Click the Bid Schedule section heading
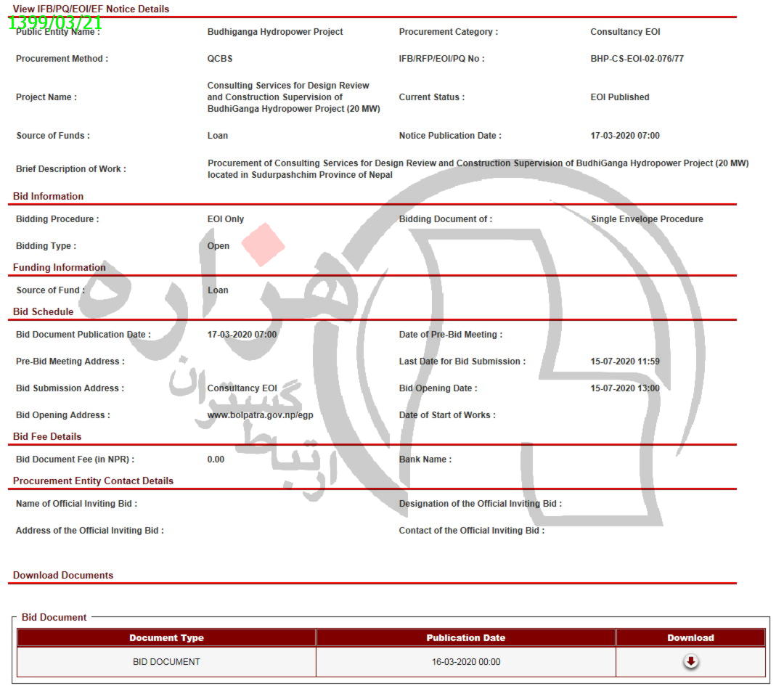Image resolution: width=784 pixels, height=686 pixels. pos(43,312)
